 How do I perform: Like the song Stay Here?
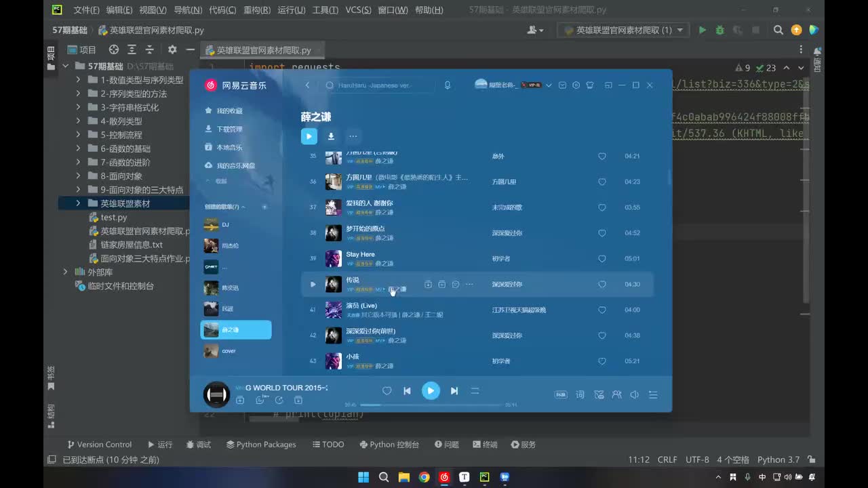click(x=601, y=259)
